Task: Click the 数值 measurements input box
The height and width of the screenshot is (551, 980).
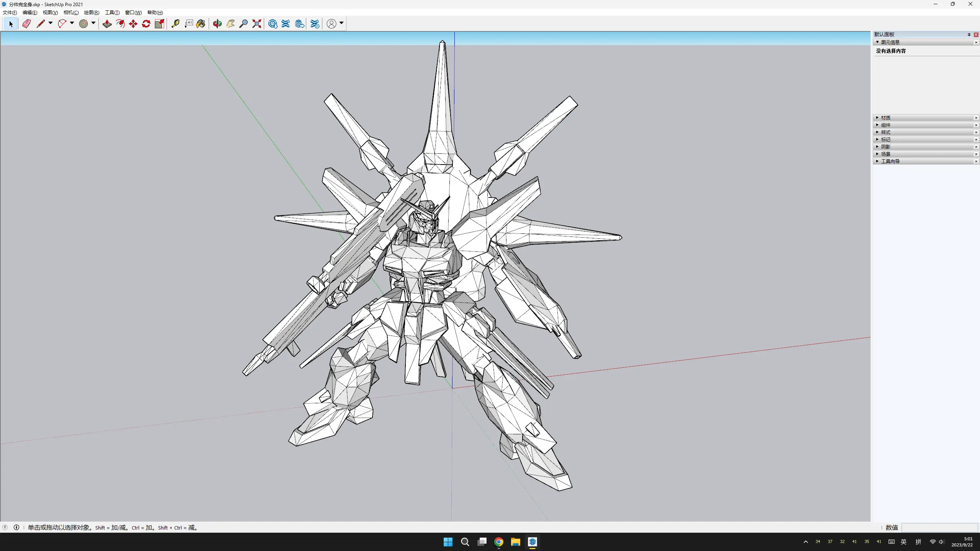Action: (x=939, y=527)
